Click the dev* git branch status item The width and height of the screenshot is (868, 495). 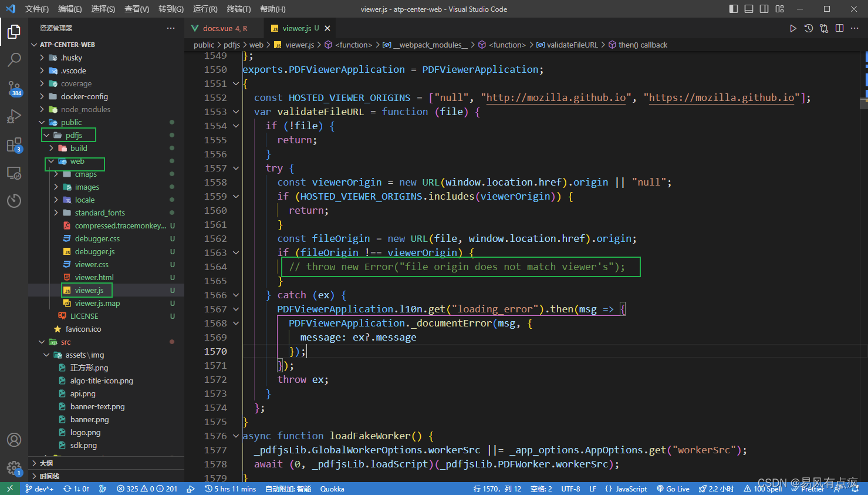pos(39,489)
